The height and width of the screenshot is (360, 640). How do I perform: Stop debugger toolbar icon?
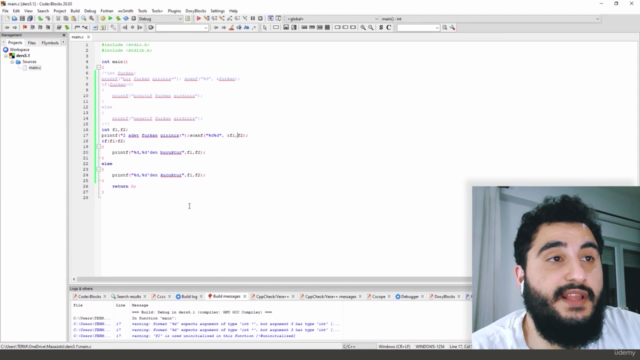tap(260, 18)
